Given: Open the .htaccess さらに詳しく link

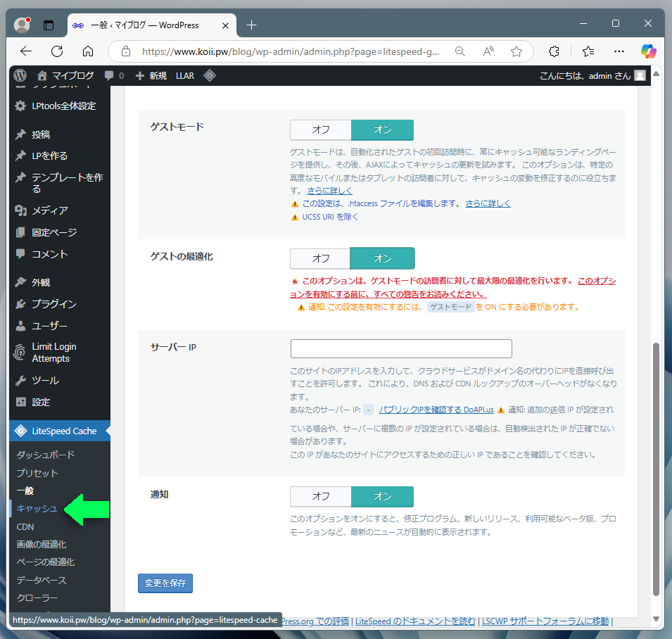Looking at the screenshot, I should [488, 203].
